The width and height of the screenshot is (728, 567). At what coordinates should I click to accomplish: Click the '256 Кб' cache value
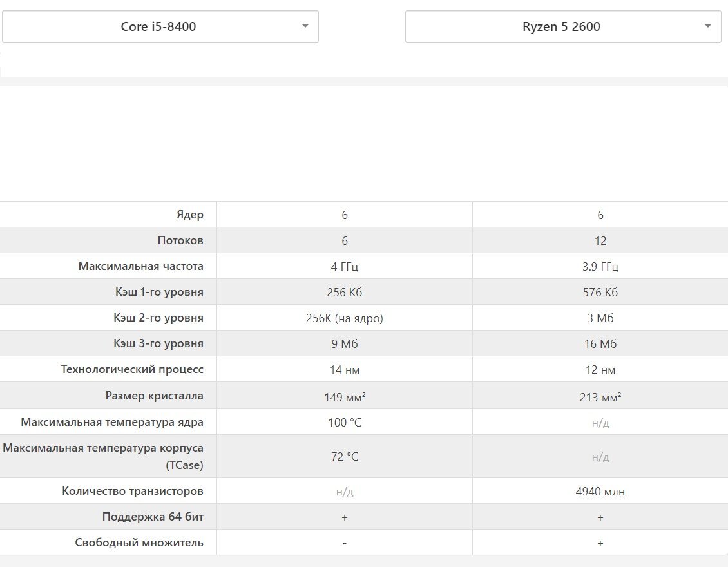pos(345,292)
